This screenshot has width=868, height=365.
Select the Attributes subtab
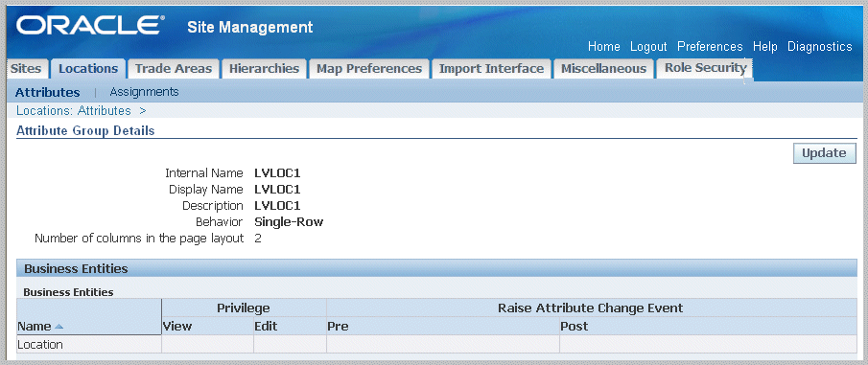coord(48,92)
